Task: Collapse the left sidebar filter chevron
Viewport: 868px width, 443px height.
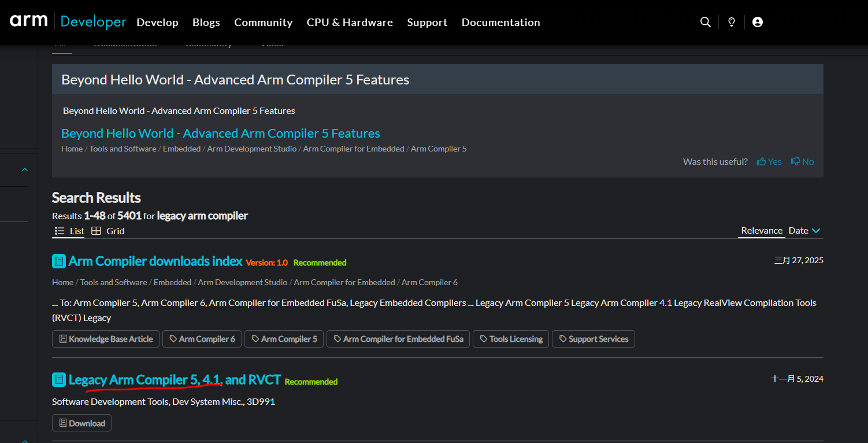Action: tap(25, 169)
